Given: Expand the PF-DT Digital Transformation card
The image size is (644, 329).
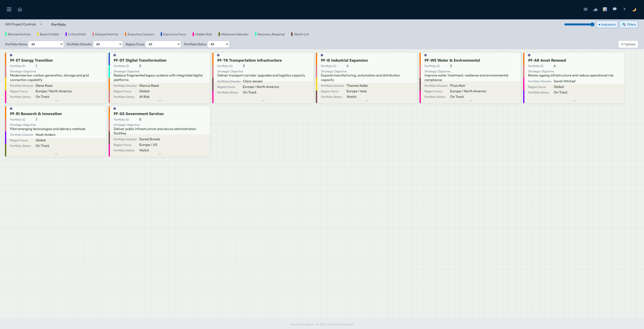Looking at the screenshot, I should click(x=160, y=101).
